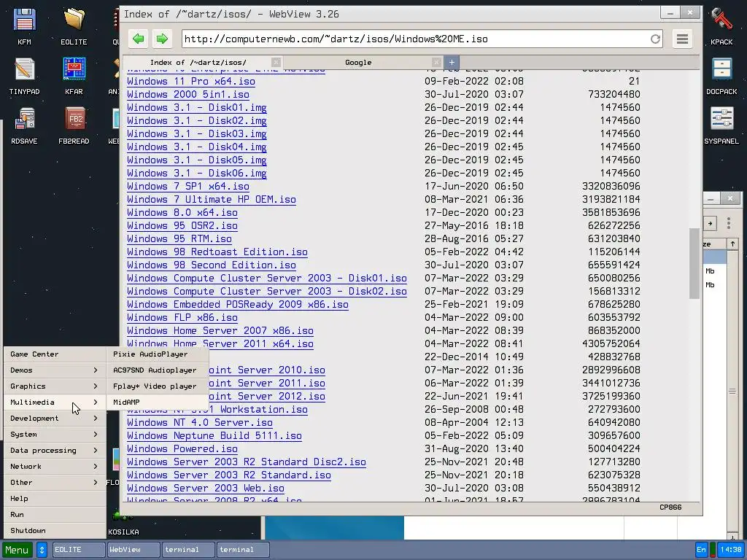Expand the System submenu
The height and width of the screenshot is (560, 747).
click(54, 435)
